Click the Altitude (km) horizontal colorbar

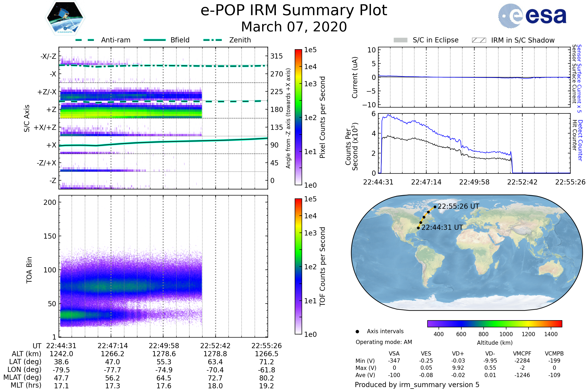494,323
